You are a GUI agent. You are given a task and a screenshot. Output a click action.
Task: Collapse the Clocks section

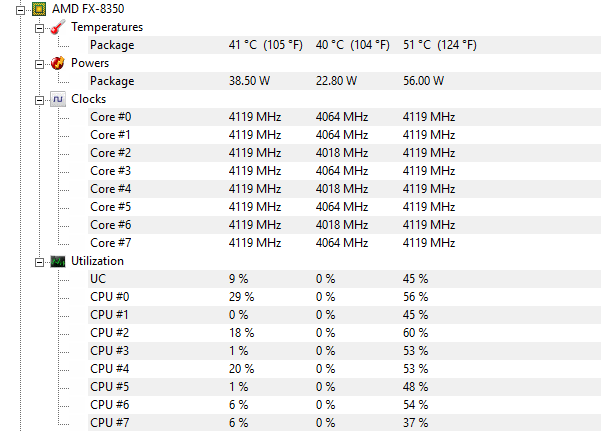[x=39, y=100]
